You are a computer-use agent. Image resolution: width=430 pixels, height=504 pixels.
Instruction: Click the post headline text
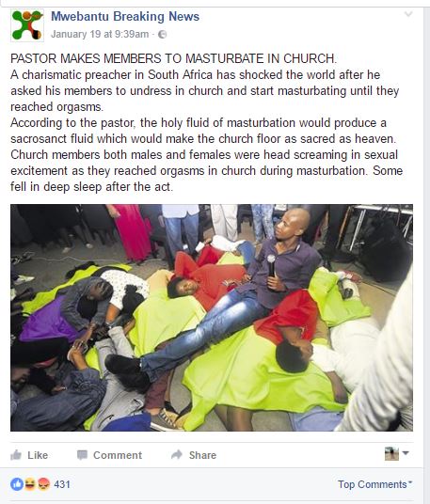tap(174, 58)
